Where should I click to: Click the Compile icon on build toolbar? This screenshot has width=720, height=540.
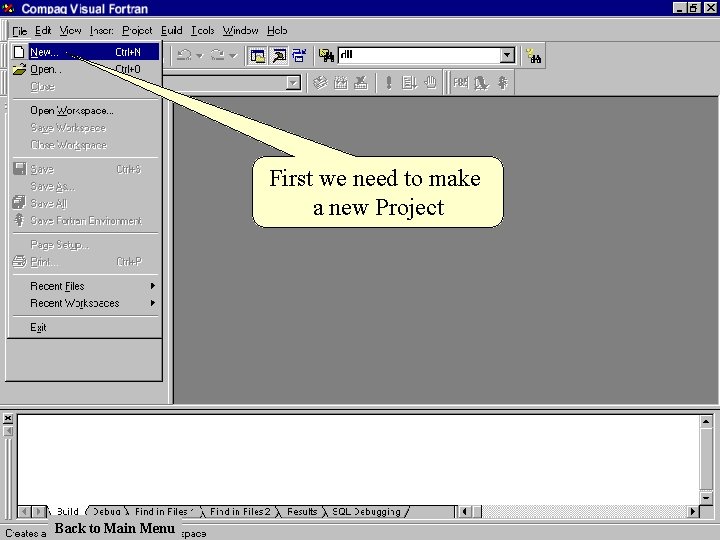coord(320,83)
